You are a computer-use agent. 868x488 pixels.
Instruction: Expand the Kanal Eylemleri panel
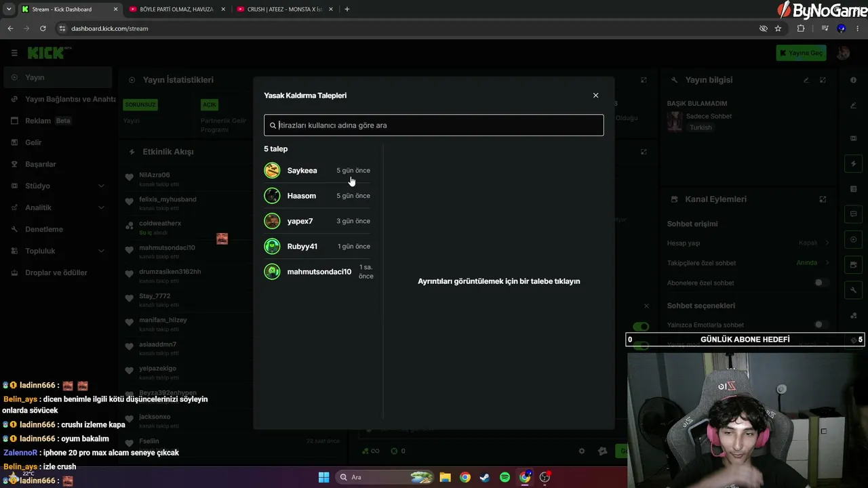tap(823, 199)
